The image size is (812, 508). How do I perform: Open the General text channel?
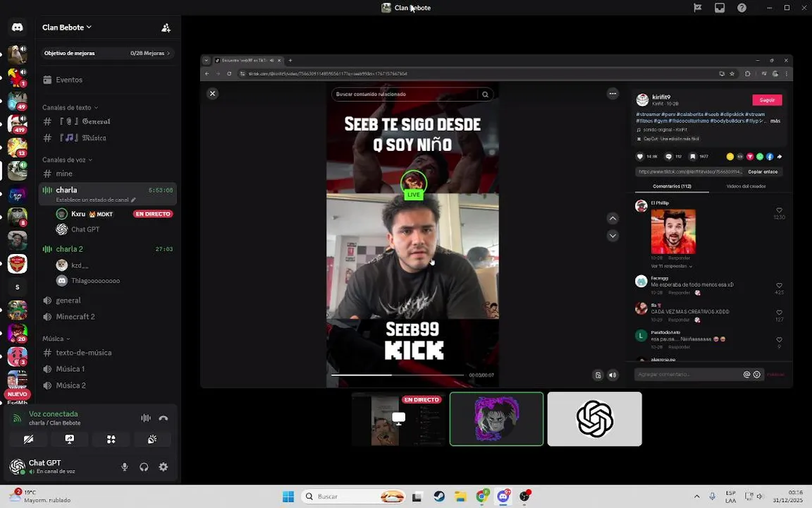(x=108, y=122)
